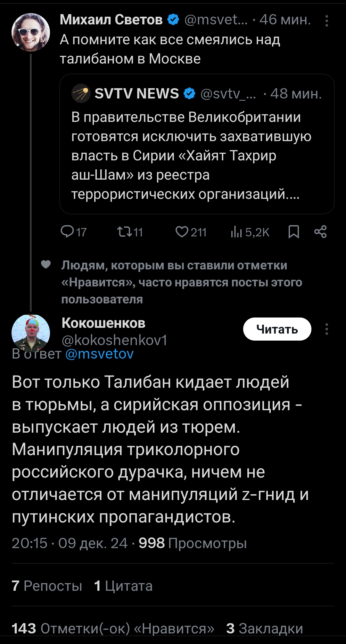Open view statistics icon showing 5,2K
346x644 pixels.
click(236, 232)
